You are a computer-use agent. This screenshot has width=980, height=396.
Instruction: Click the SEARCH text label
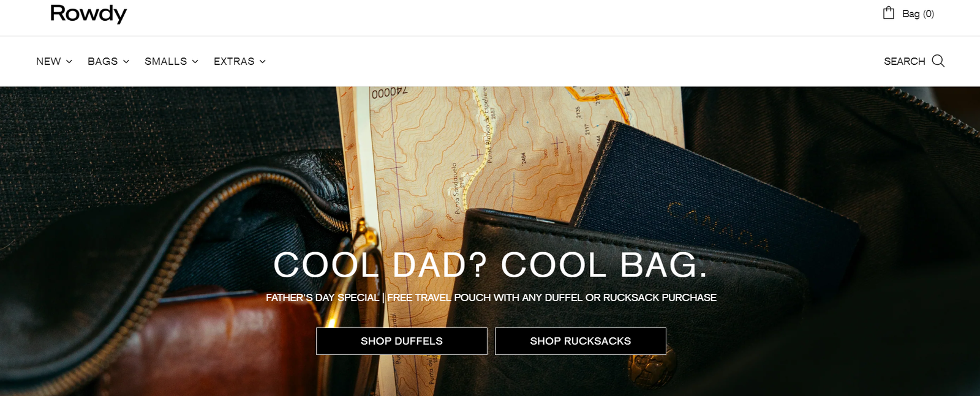[904, 61]
